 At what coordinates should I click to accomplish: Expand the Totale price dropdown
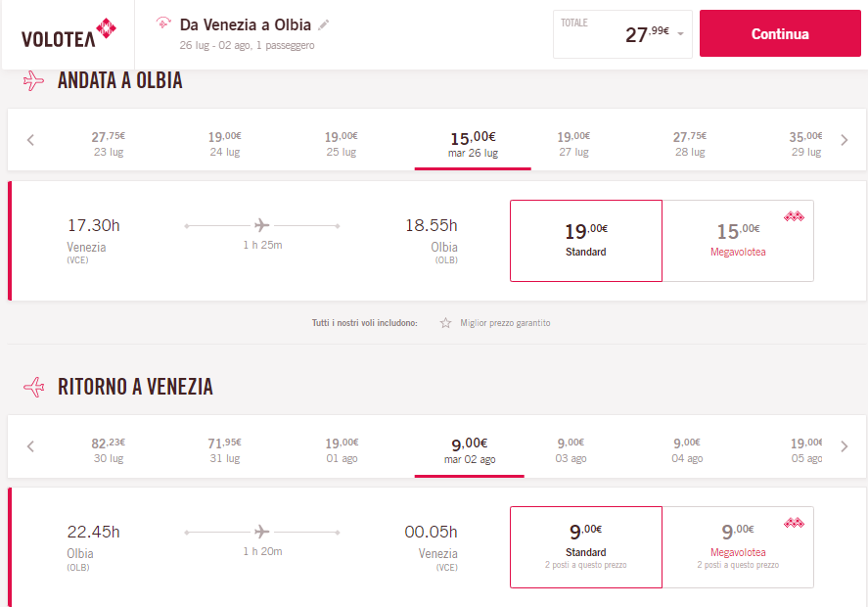[680, 35]
